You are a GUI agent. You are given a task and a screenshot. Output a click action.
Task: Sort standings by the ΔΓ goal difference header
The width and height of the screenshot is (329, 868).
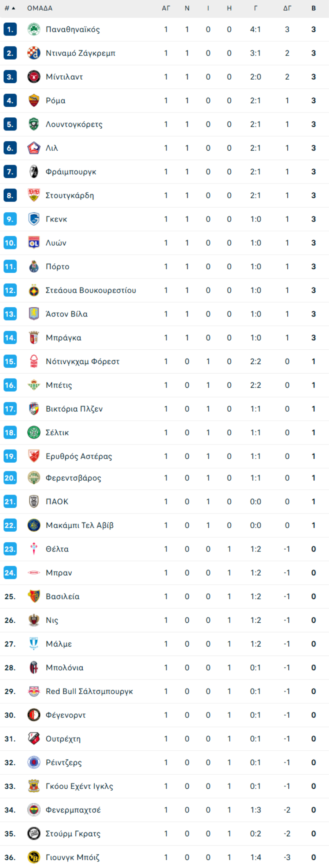pyautogui.click(x=287, y=8)
